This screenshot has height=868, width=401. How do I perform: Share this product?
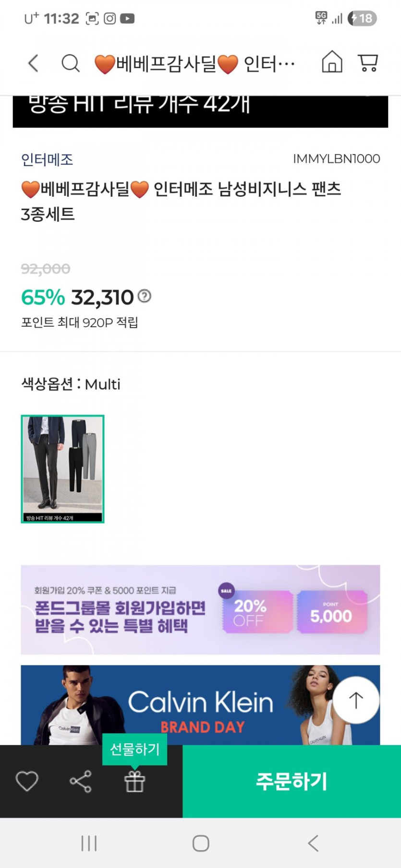coord(81,781)
